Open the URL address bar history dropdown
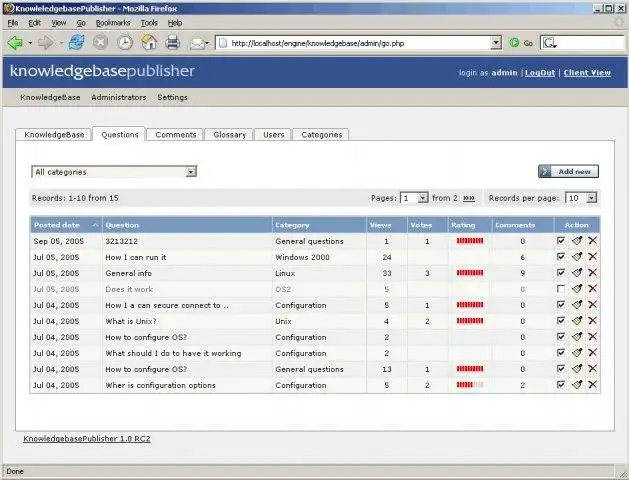Screen dimensions: 629x480 pyautogui.click(x=496, y=43)
